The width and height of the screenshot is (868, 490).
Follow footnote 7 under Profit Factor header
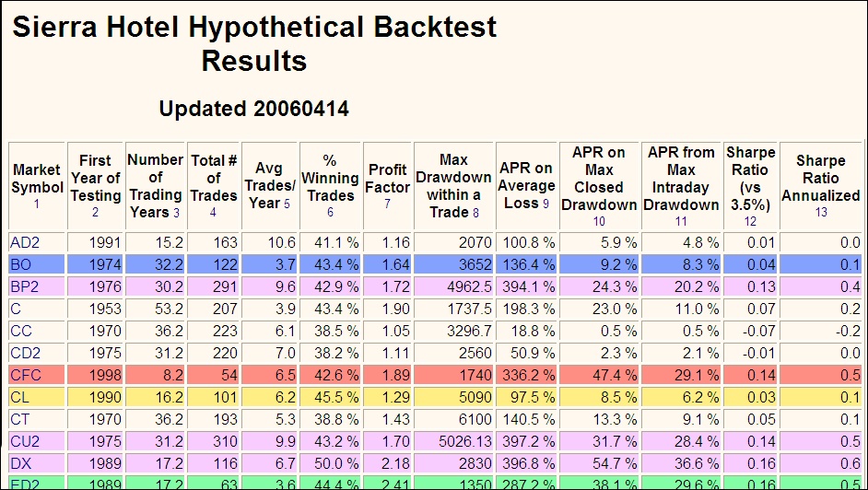point(387,204)
